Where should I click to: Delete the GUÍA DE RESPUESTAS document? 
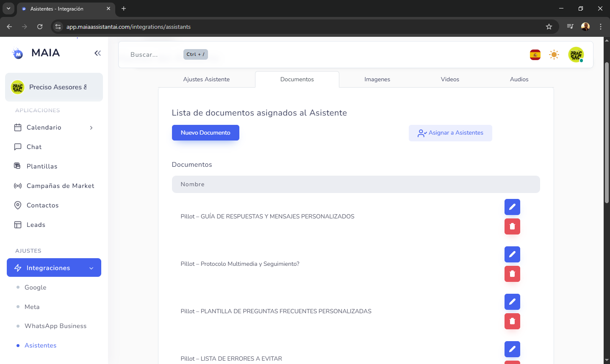pyautogui.click(x=512, y=226)
